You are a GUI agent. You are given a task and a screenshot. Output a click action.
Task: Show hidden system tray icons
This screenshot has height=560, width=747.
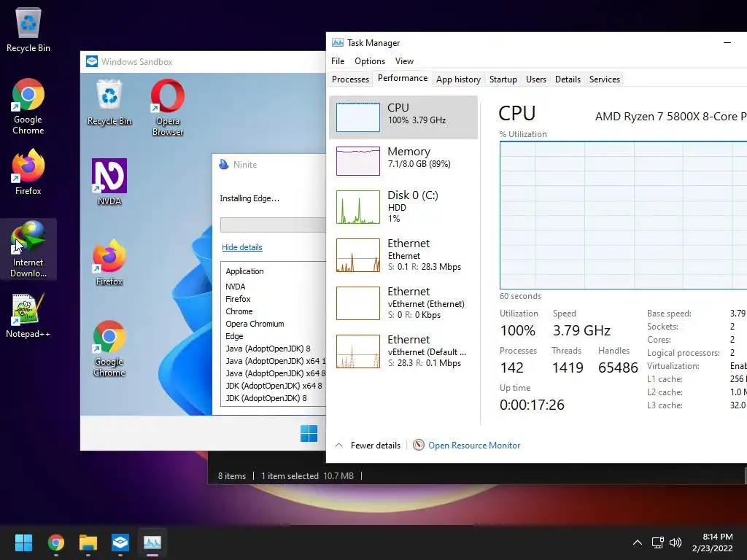click(637, 542)
